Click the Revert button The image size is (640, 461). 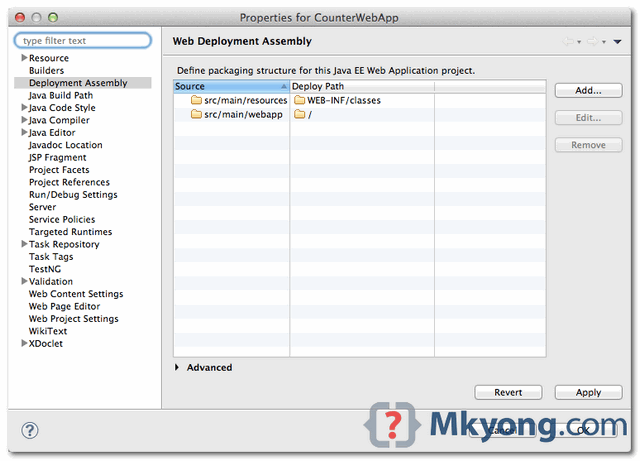pos(508,392)
